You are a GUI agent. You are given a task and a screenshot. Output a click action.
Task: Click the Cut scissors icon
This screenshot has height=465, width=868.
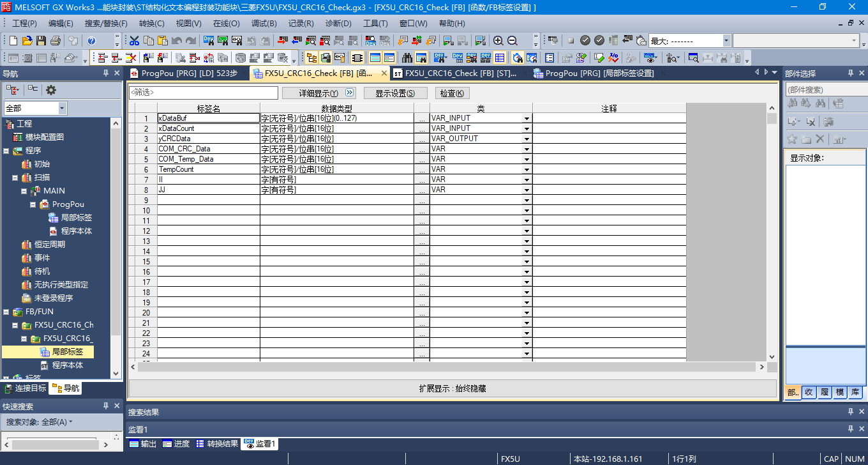(134, 40)
